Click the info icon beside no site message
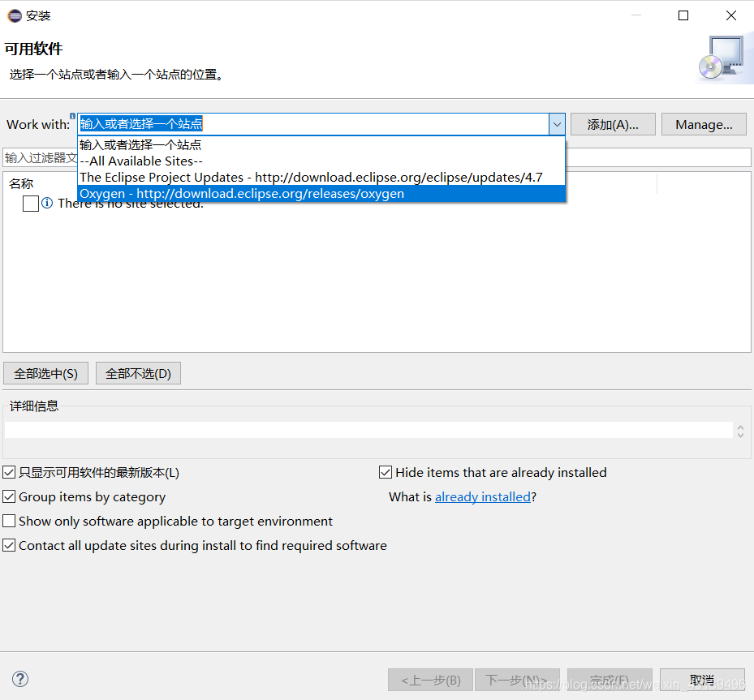 pos(47,204)
